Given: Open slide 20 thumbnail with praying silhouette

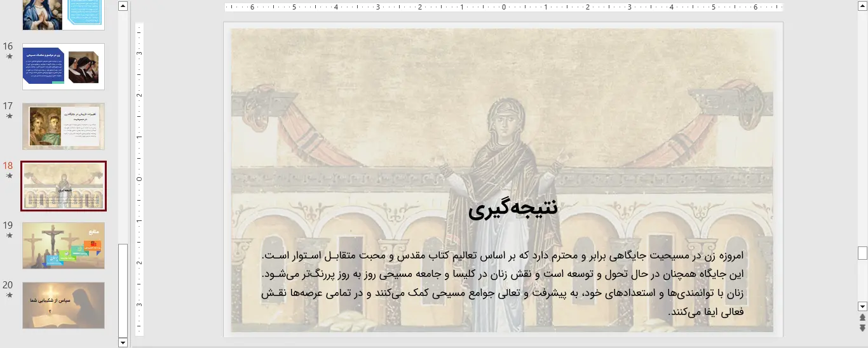Looking at the screenshot, I should click(x=64, y=305).
